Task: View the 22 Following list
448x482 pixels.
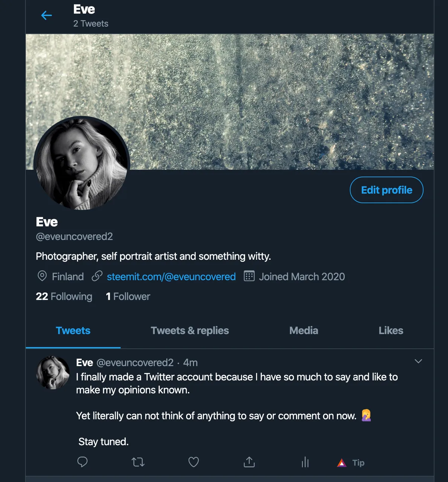Action: coord(64,296)
